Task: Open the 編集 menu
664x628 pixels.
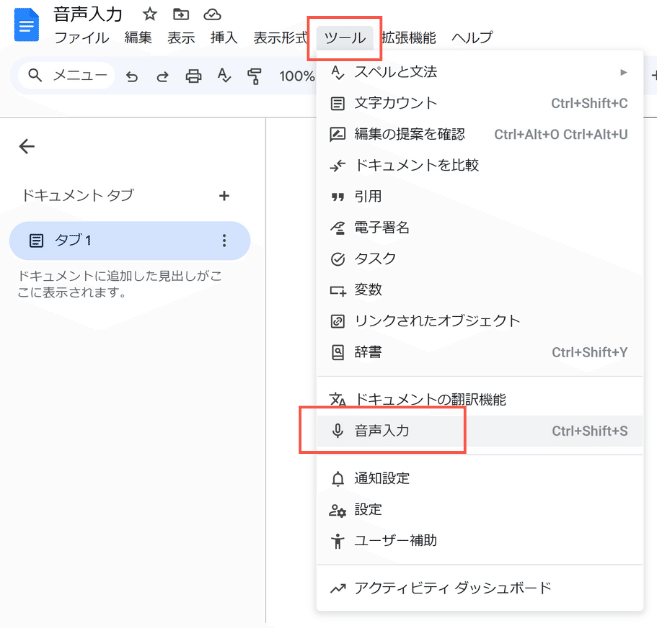Action: pos(138,38)
